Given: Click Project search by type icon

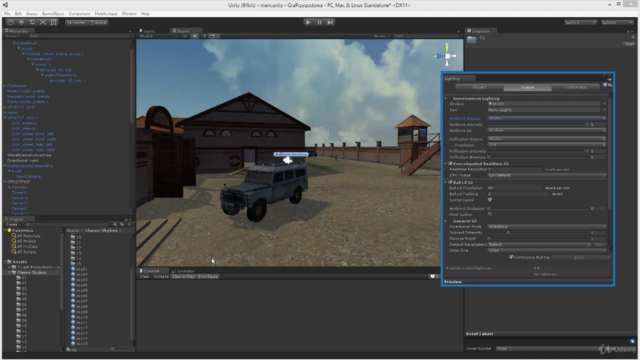Looking at the screenshot, I should pos(115,224).
